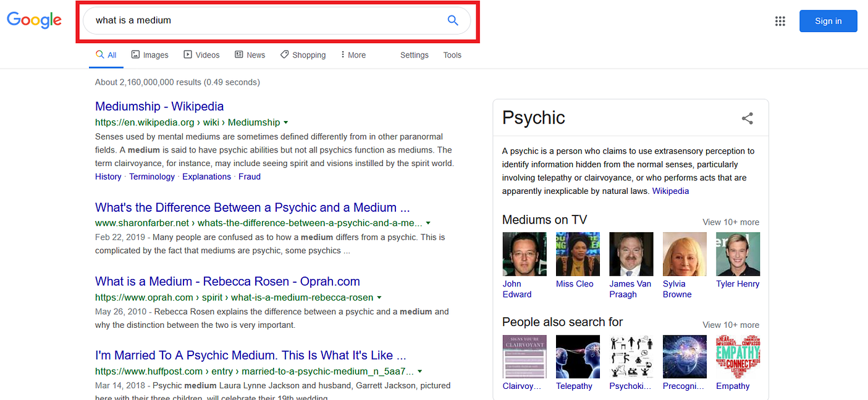The width and height of the screenshot is (868, 400).
Task: Select the Tyler Henry thumbnail
Action: (x=738, y=254)
